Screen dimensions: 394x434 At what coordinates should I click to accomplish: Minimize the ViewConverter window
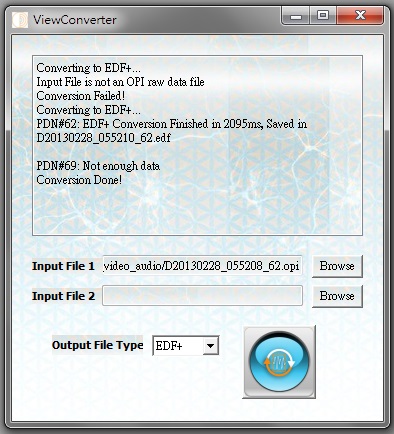(x=296, y=16)
